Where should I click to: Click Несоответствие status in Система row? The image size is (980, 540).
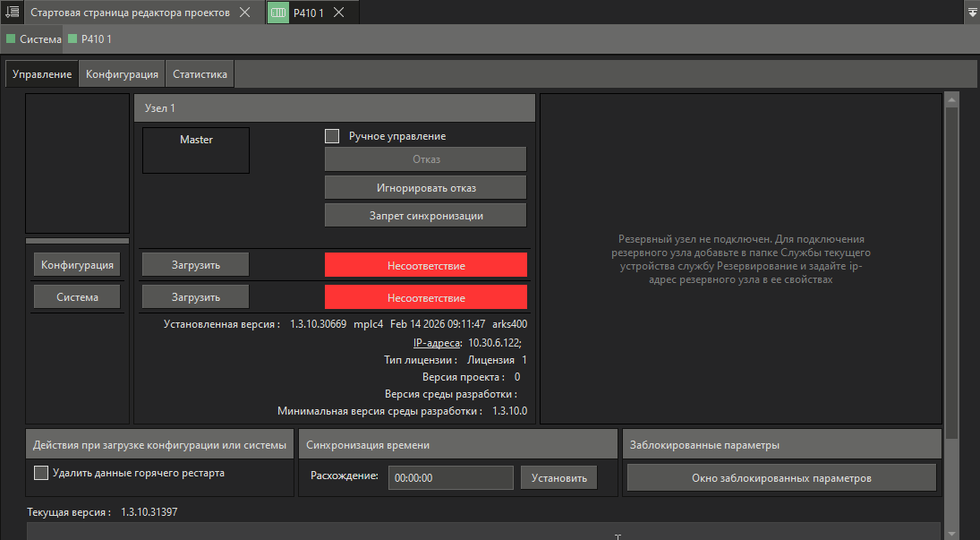point(426,298)
